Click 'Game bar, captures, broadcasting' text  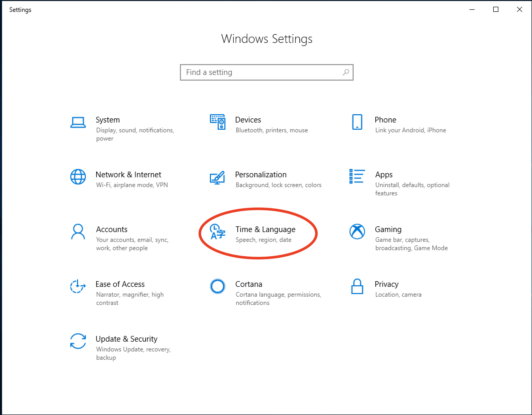412,244
